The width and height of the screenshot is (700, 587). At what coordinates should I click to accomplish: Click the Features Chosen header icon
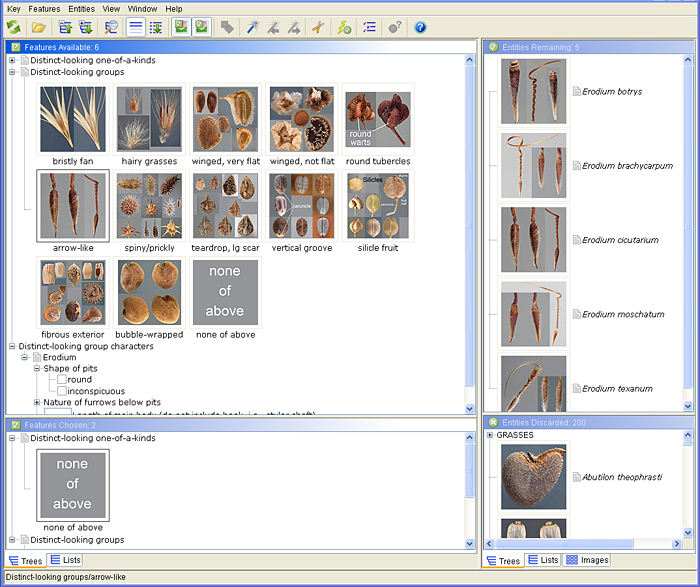(x=16, y=425)
